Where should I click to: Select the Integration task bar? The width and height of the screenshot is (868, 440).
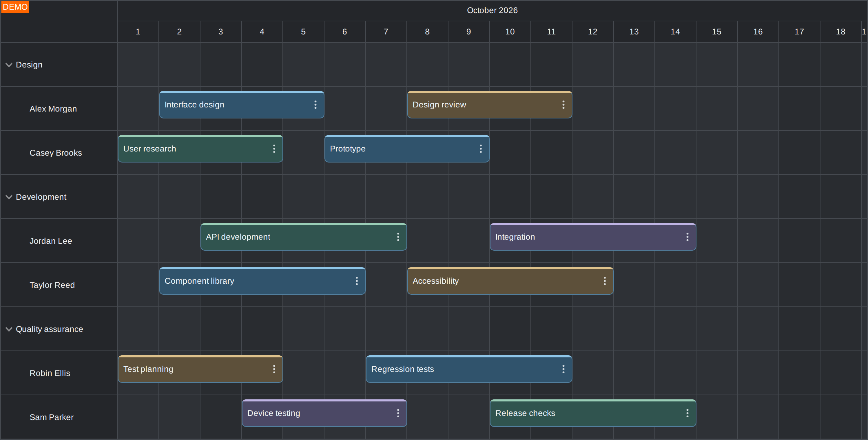pos(593,237)
